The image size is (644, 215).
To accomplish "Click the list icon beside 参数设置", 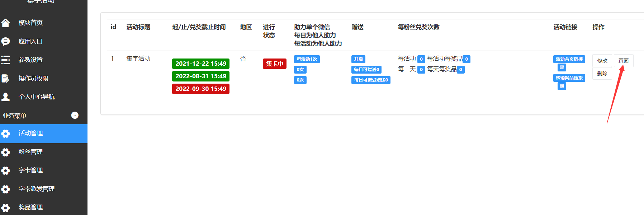I will click(6, 60).
